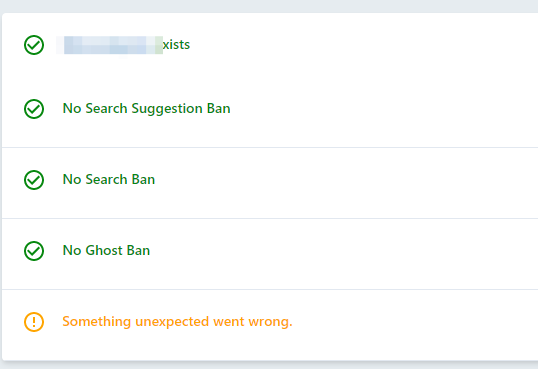The width and height of the screenshot is (538, 369).
Task: Click 'Ban' at end of No Search Suggestion Ban
Action: [219, 108]
